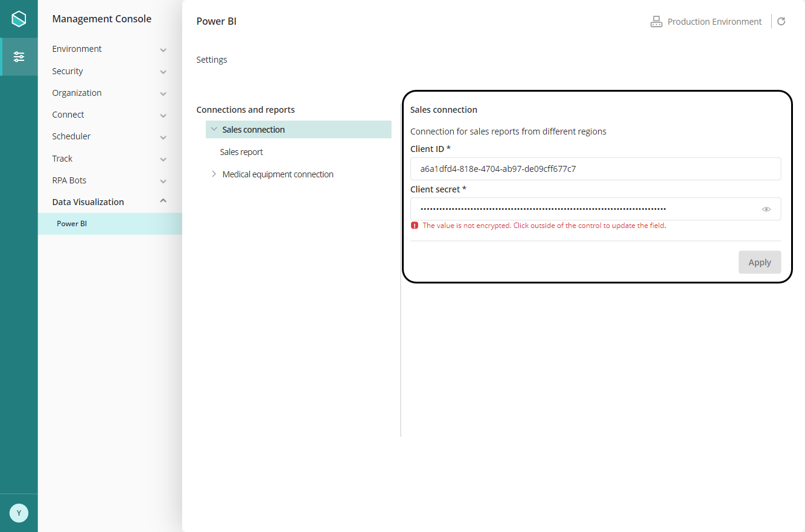The height and width of the screenshot is (532, 805).
Task: Open the RPA Bots menu section
Action: point(110,180)
